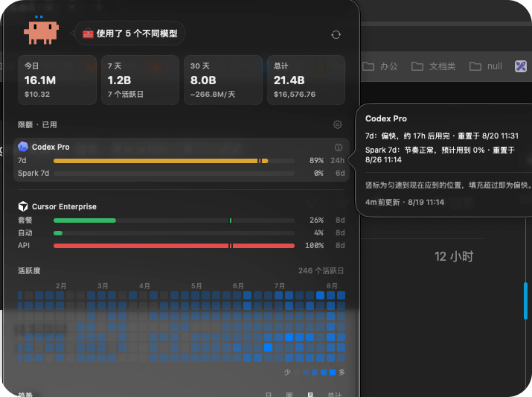Open the 文档类 folder in background window
Image resolution: width=532 pixels, height=397 pixels.
point(433,66)
